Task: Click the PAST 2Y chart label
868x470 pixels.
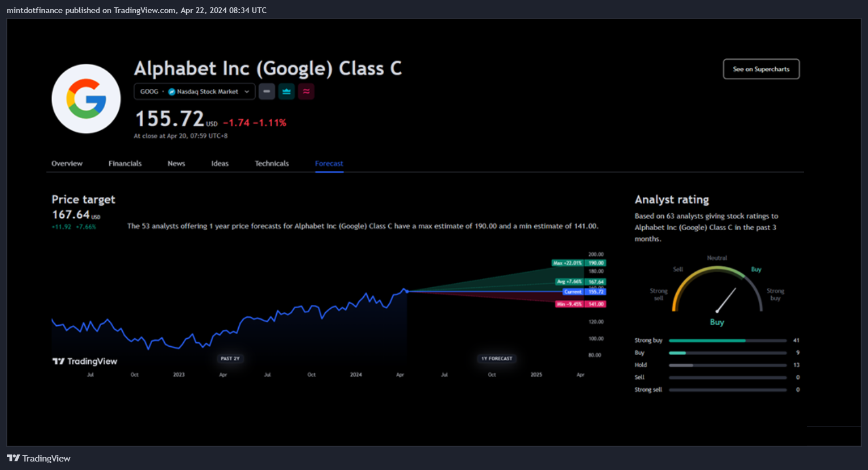Action: (x=230, y=359)
